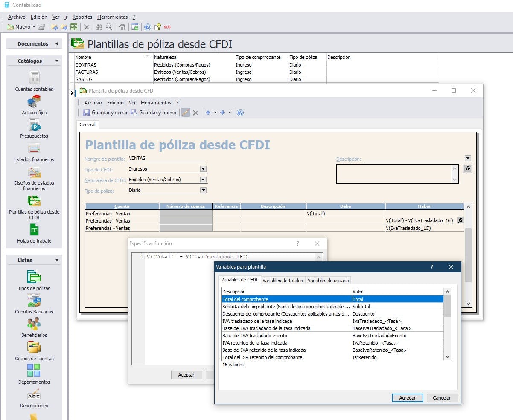Image resolution: width=513 pixels, height=420 pixels.
Task: Toggle the pencil edit icon in template toolbar
Action: click(186, 113)
